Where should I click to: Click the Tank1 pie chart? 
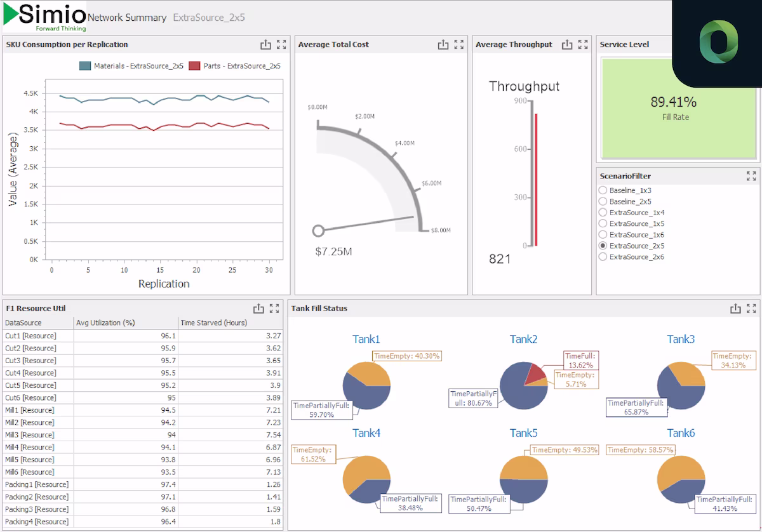(x=366, y=385)
